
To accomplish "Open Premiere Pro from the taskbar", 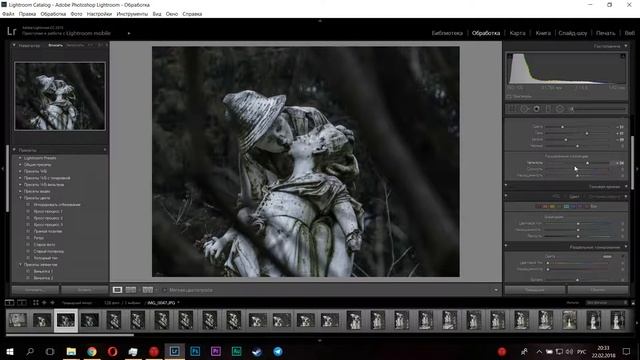I will point(216,351).
